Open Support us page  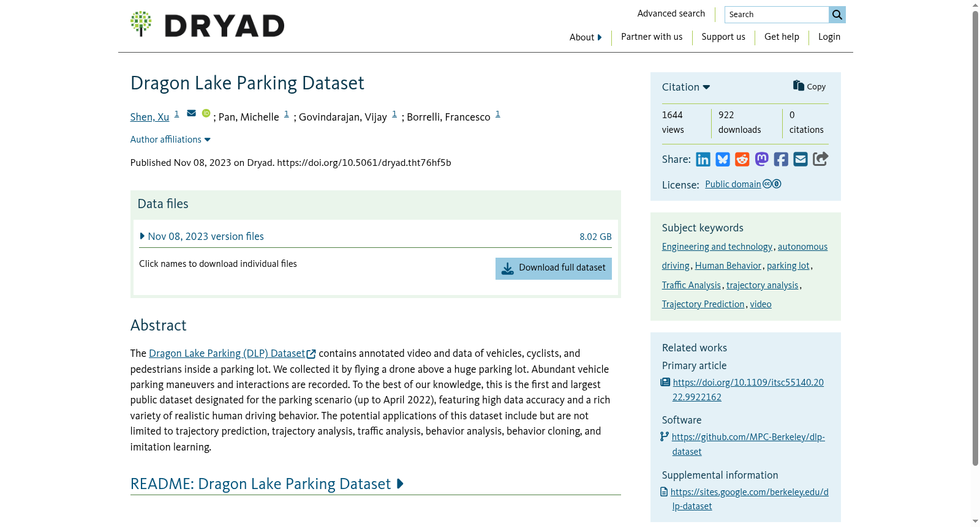pos(723,37)
